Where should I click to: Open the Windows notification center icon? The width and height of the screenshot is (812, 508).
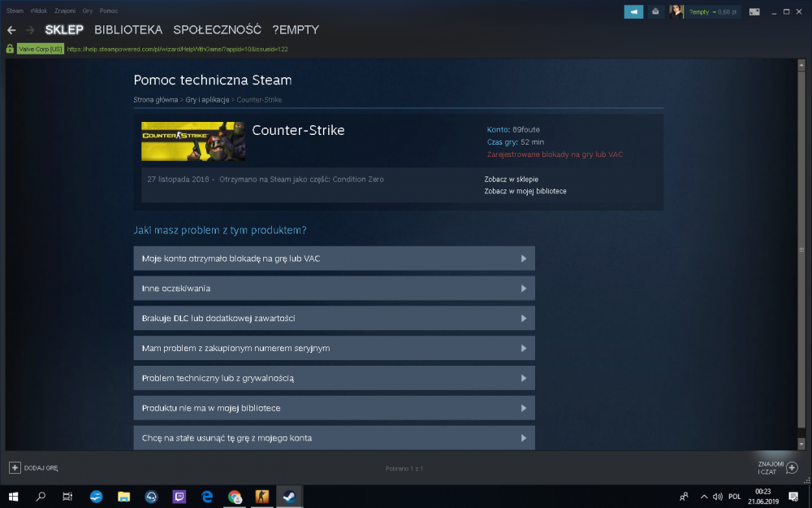793,497
